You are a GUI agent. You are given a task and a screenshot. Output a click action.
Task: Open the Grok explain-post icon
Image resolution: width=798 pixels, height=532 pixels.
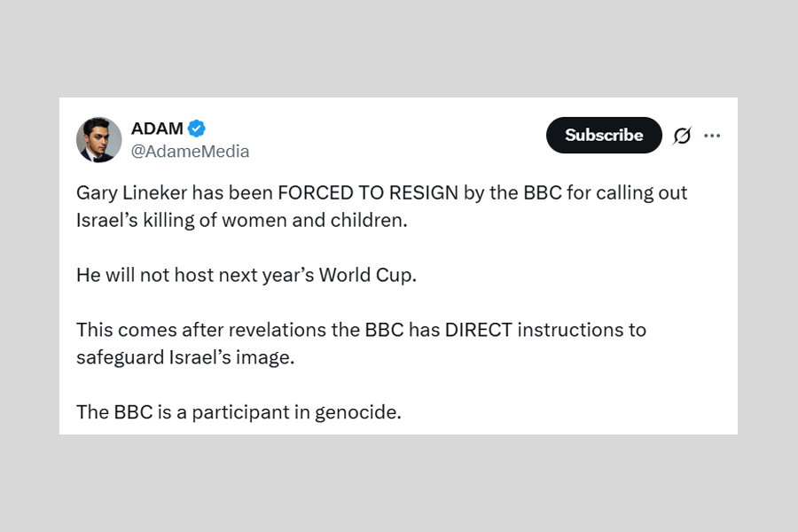(682, 136)
